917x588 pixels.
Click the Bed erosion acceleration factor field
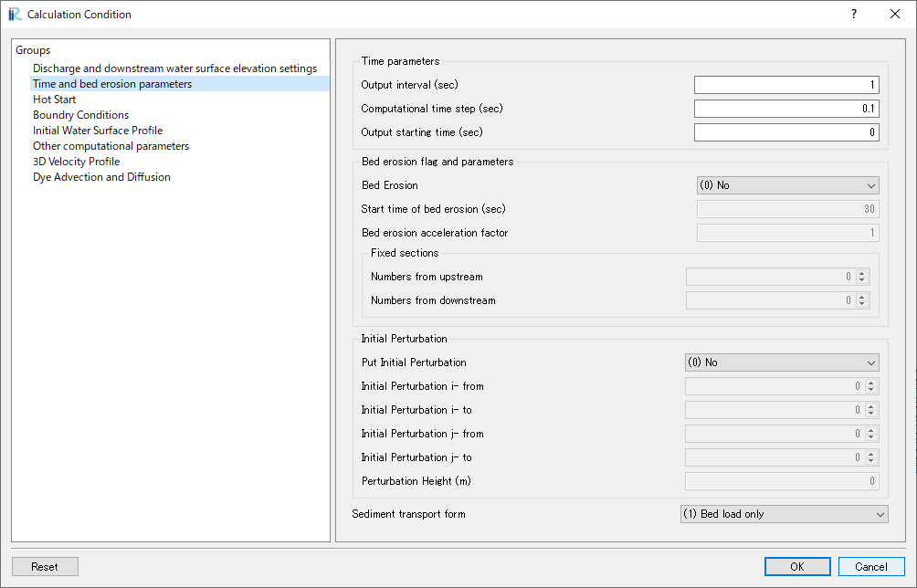pos(787,233)
